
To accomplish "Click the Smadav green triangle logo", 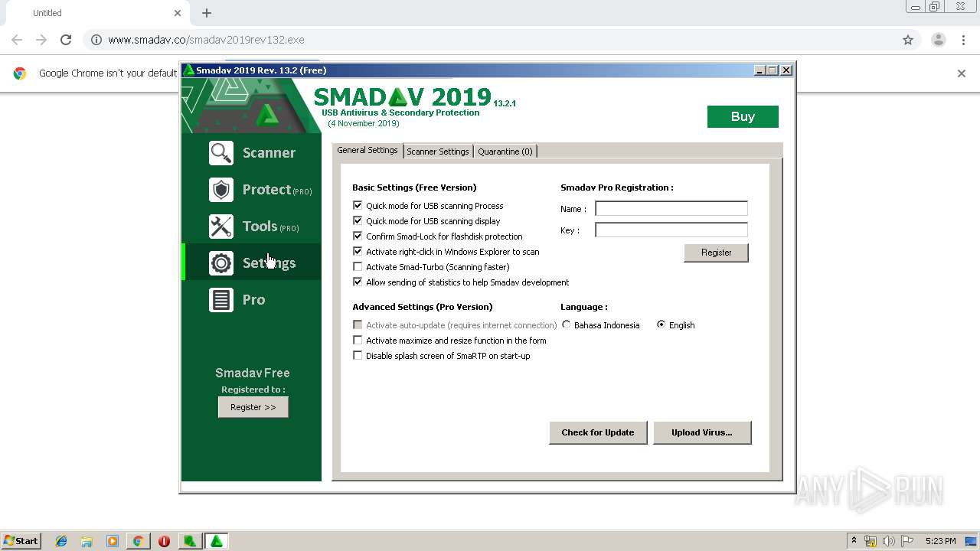I will [266, 115].
